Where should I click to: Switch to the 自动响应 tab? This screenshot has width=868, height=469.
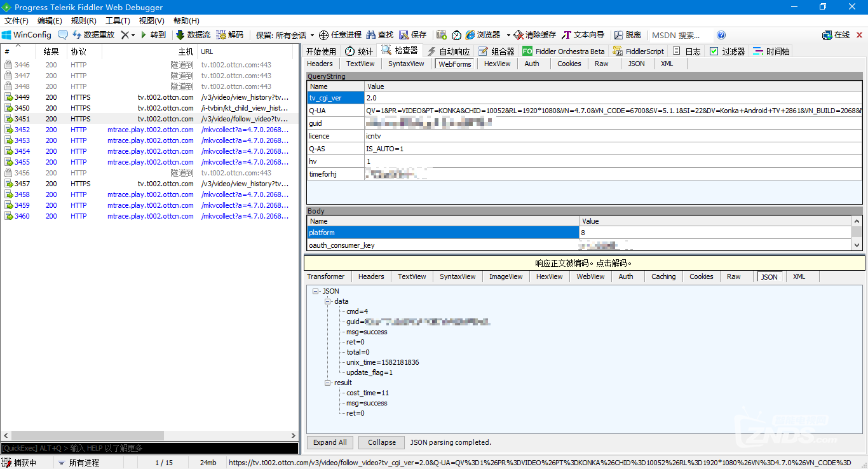[x=449, y=51]
